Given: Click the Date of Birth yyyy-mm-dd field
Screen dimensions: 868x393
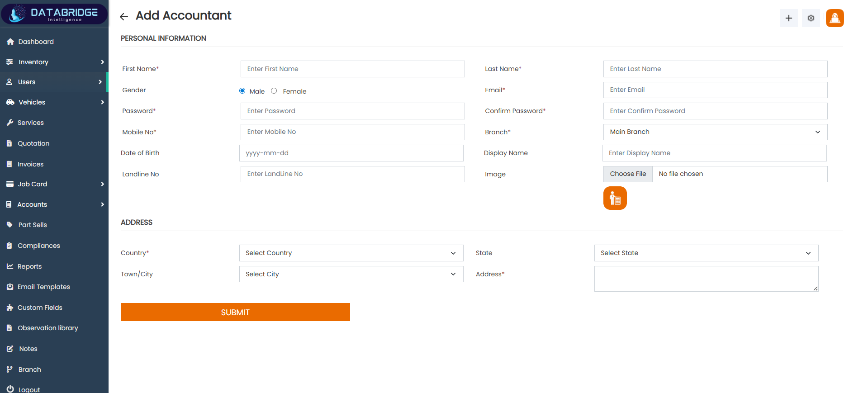Looking at the screenshot, I should pyautogui.click(x=351, y=153).
